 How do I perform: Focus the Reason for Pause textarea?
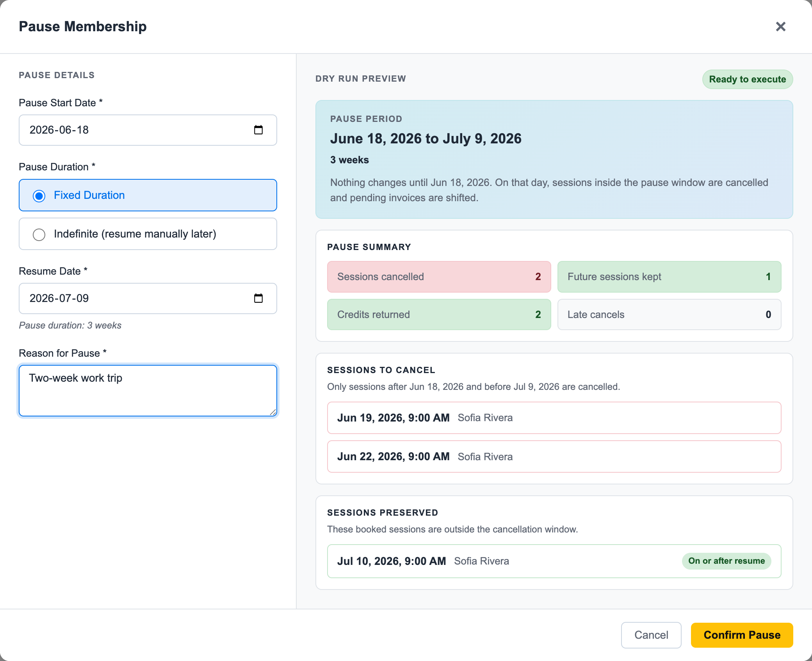[148, 391]
